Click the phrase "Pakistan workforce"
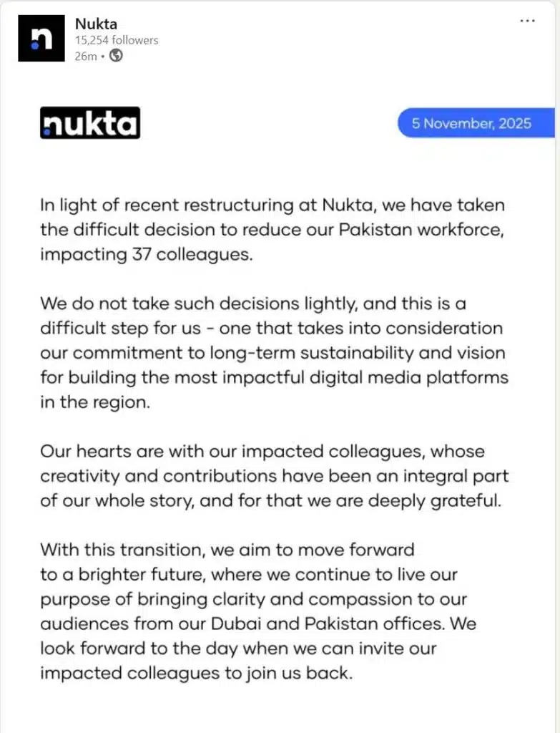This screenshot has height=733, width=560. [421, 230]
